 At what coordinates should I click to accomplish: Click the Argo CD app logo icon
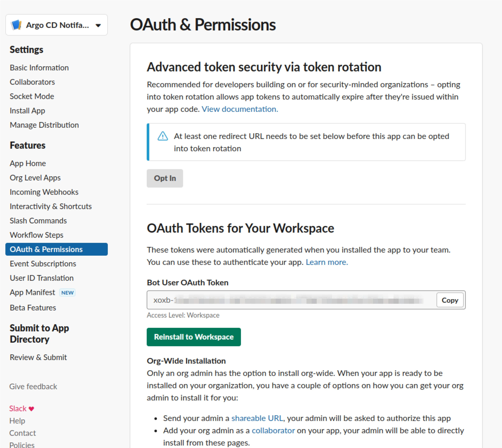pos(16,25)
